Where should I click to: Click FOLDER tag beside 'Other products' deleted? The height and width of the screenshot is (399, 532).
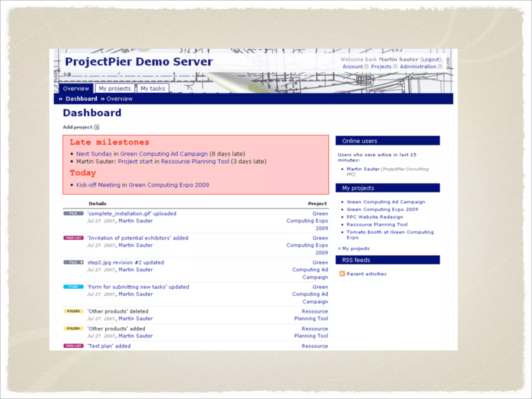(x=74, y=311)
